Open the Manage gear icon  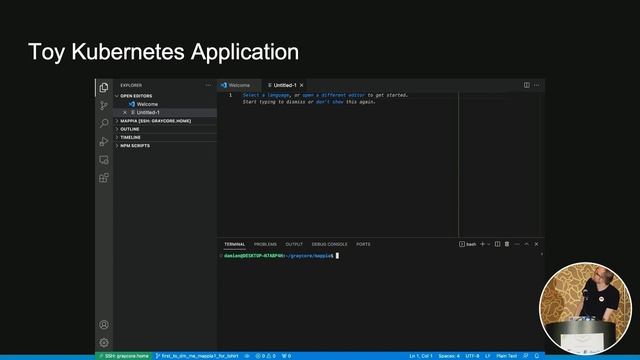[x=104, y=342]
